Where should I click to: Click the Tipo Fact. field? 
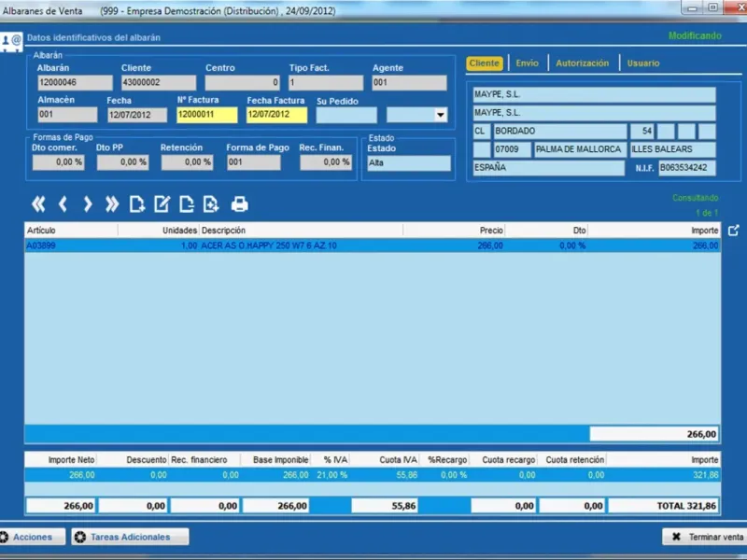(326, 82)
